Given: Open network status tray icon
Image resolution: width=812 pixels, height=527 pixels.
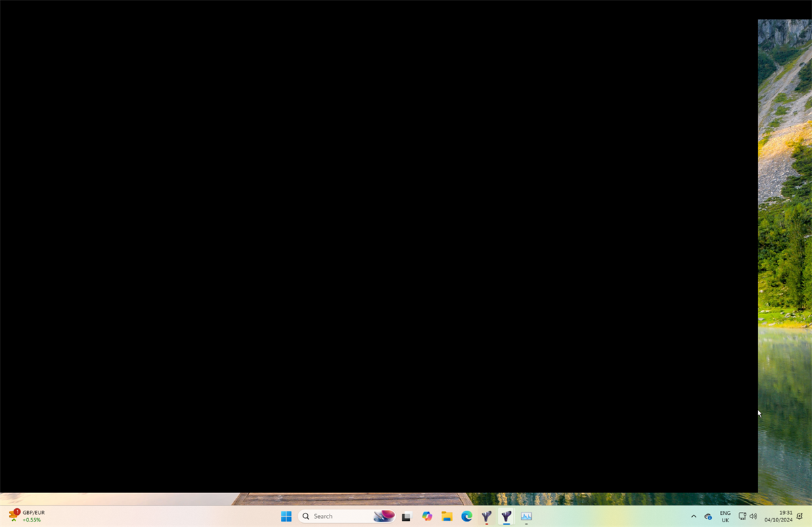Looking at the screenshot, I should [742, 516].
